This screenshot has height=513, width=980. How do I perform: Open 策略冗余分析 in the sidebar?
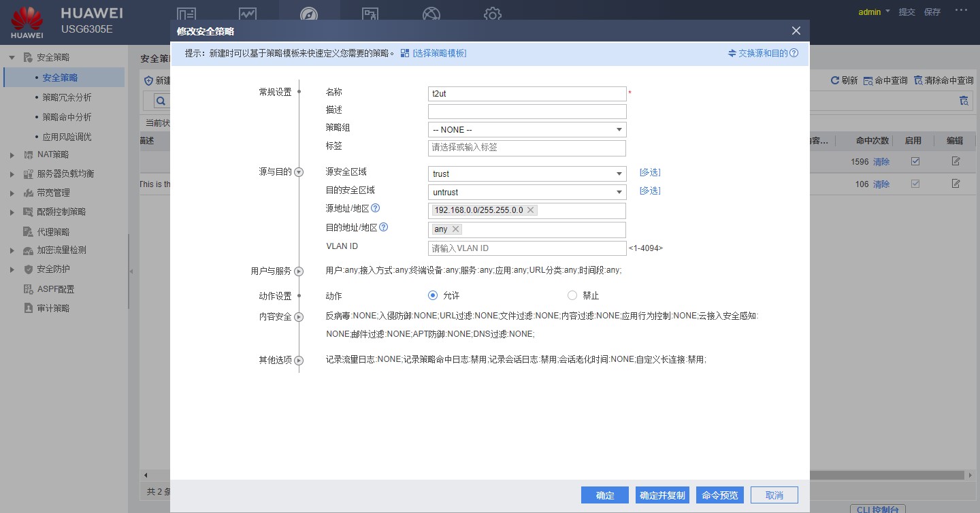coord(67,97)
